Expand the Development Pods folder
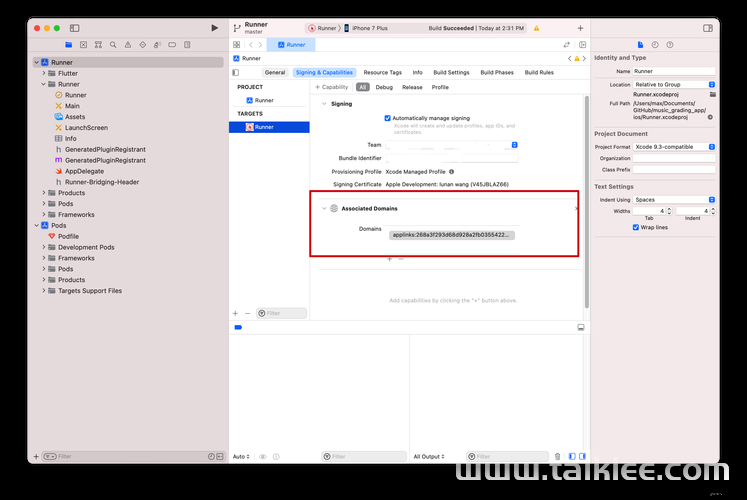Screen dimensions: 747x500 click(44, 247)
